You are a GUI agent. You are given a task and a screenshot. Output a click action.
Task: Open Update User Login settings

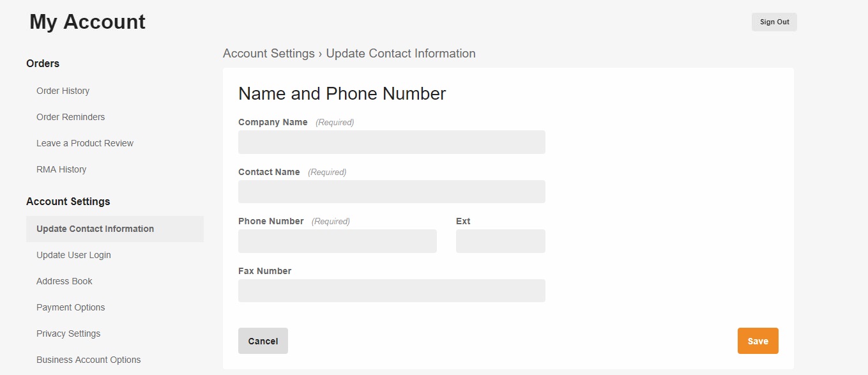(73, 254)
